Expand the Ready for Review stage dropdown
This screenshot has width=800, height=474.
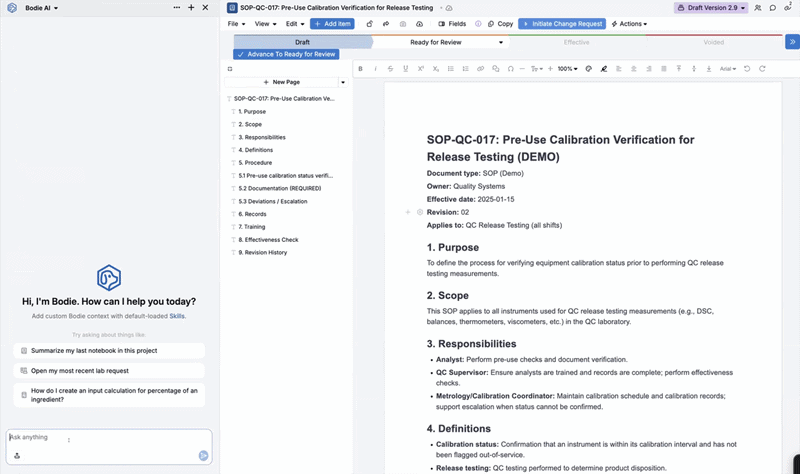click(501, 42)
